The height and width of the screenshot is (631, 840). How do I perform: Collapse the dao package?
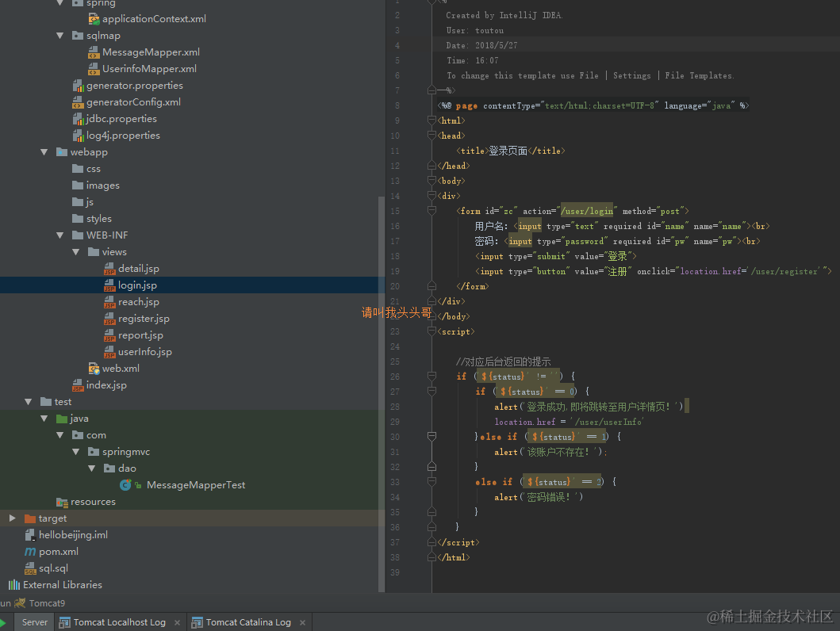tap(92, 468)
